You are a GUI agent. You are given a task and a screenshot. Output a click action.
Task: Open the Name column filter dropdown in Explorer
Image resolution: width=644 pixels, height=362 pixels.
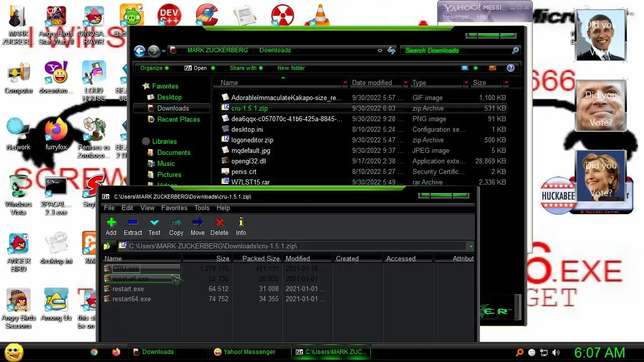[x=345, y=82]
